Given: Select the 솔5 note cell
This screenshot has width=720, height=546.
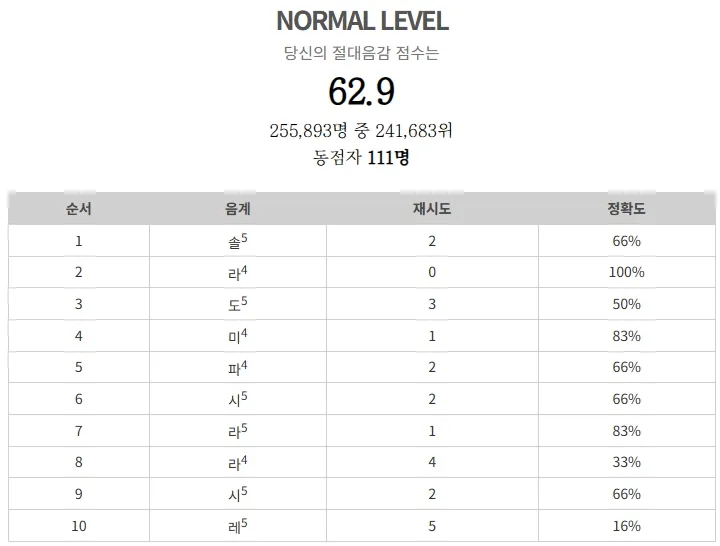Looking at the screenshot, I should pos(238,241).
